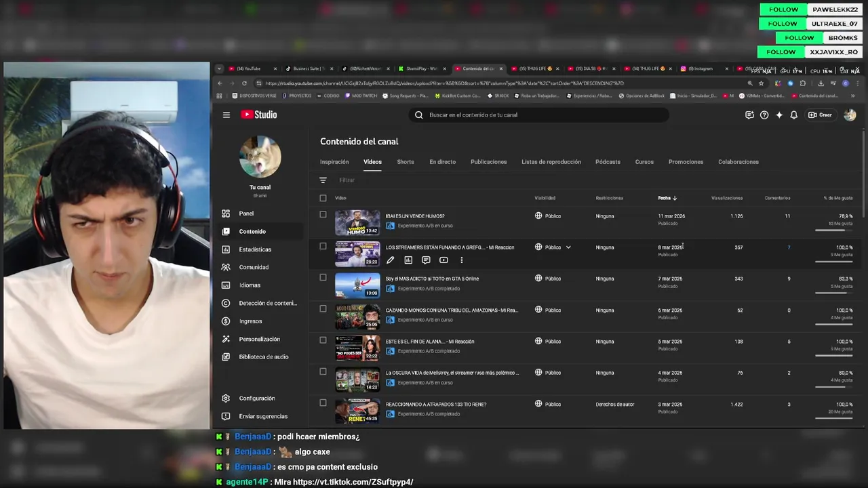Expand bookmarks bar overflow chevron
Screen dimensions: 868x488
pos(853,96)
